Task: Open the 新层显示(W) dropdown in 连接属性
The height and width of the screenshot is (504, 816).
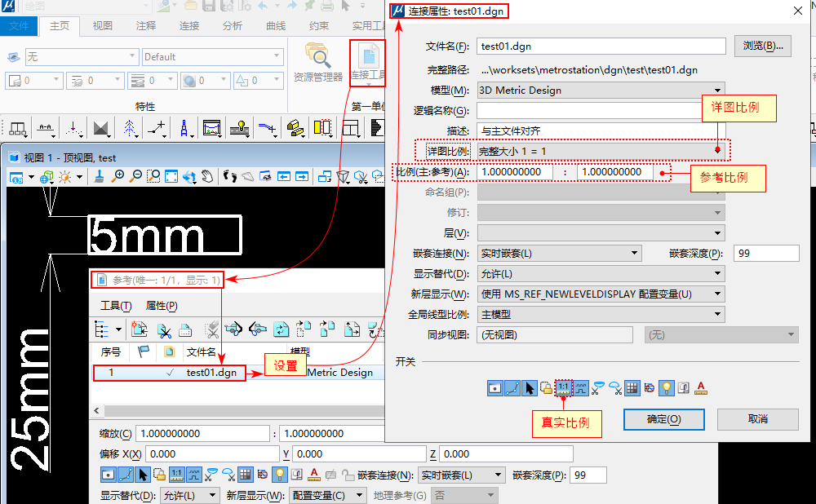Action: click(601, 294)
